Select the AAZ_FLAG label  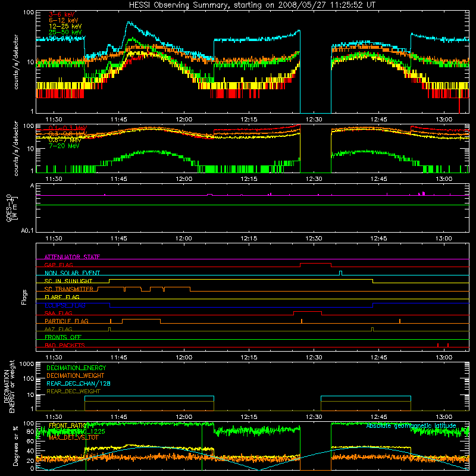pos(58,329)
